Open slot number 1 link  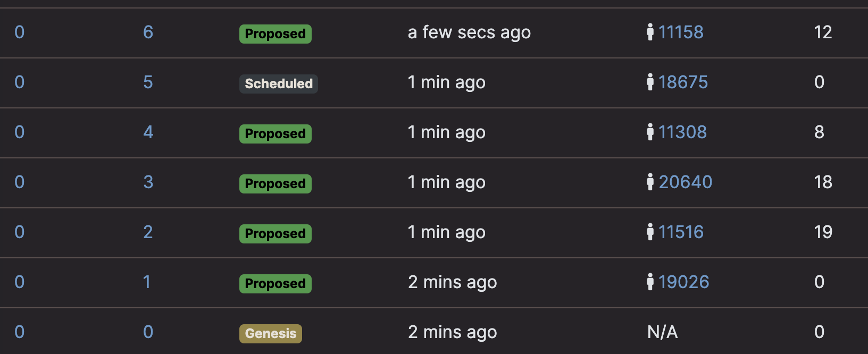point(147,282)
